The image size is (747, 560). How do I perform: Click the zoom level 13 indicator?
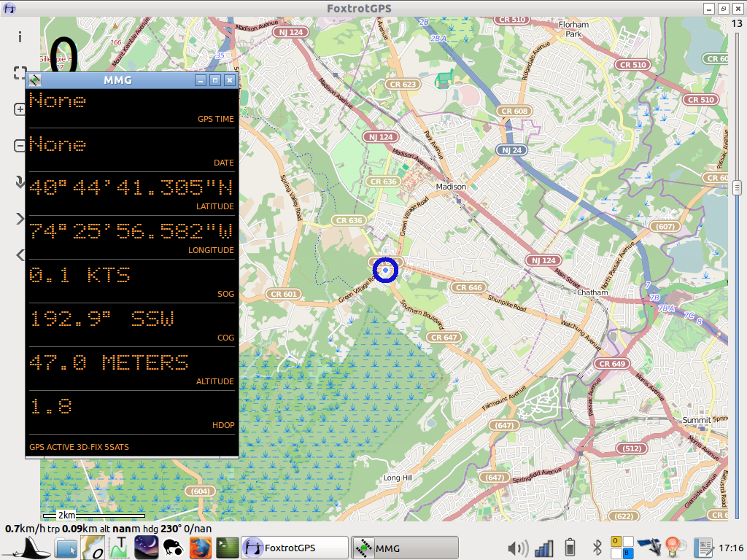pos(737,23)
